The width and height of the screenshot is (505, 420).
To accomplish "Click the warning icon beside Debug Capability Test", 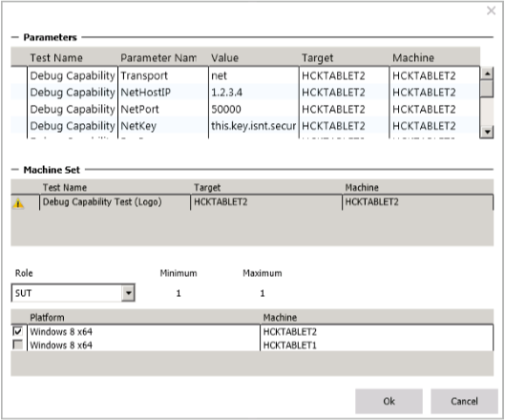I will tap(18, 203).
